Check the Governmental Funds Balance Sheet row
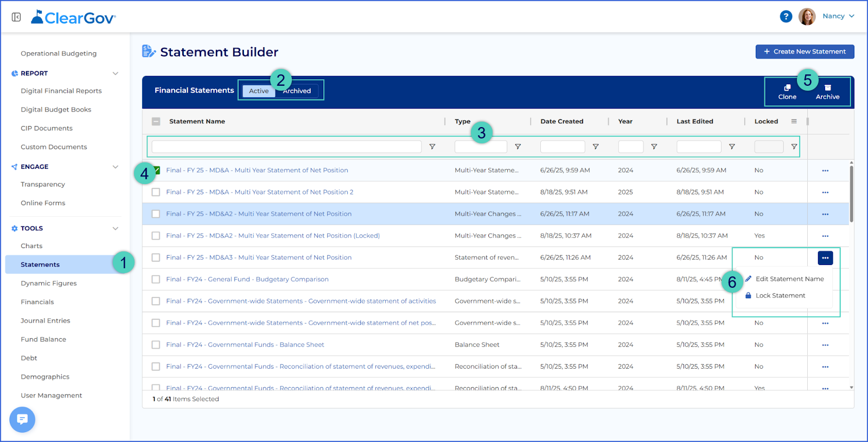This screenshot has height=442, width=868. click(x=156, y=345)
